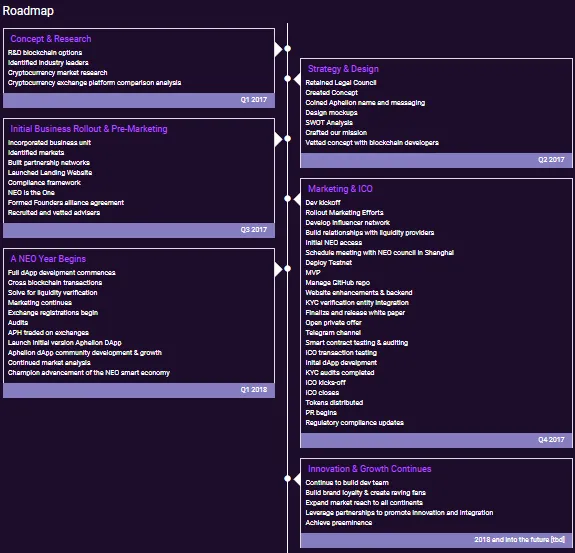Click 'Solve for liquidity verification' item

point(53,293)
